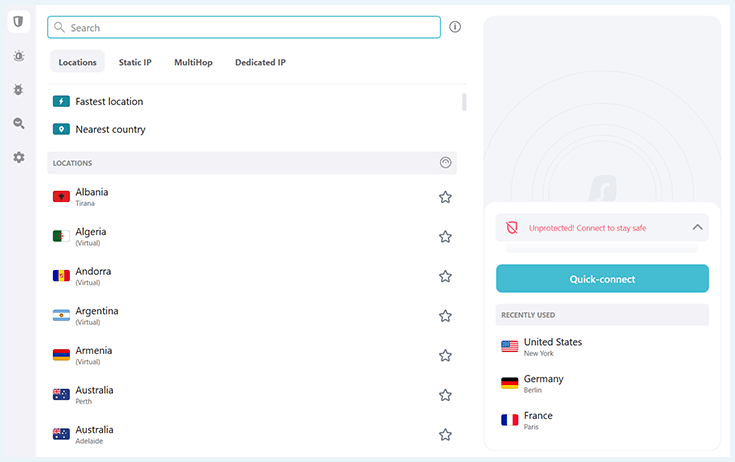Collapse the Locations list header arrow

click(x=445, y=163)
